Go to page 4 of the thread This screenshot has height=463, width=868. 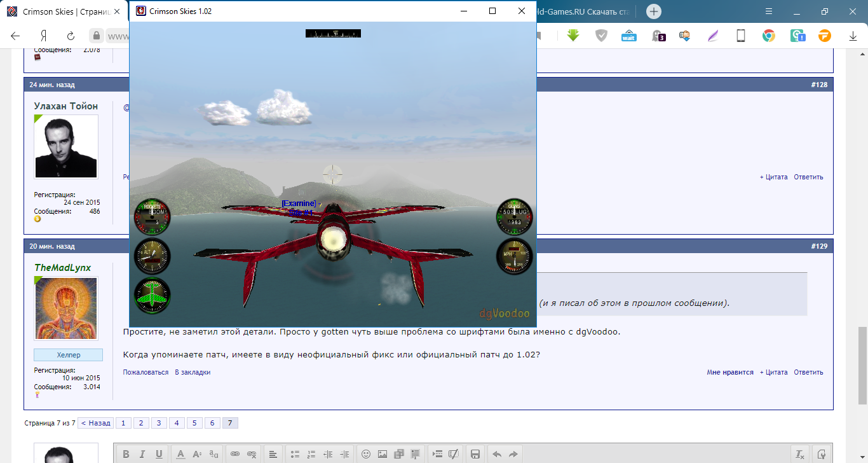pos(177,423)
